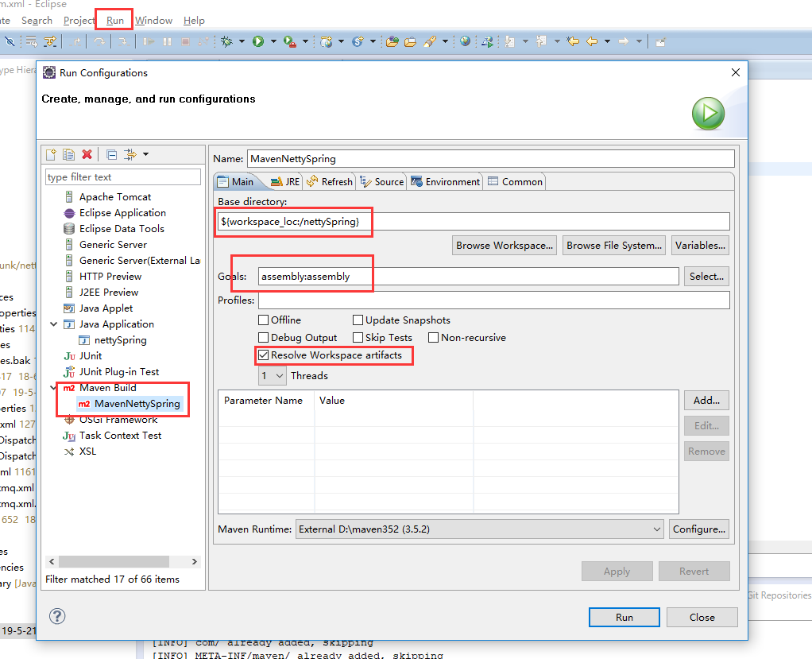Enable the Skip Tests checkbox

pyautogui.click(x=358, y=338)
